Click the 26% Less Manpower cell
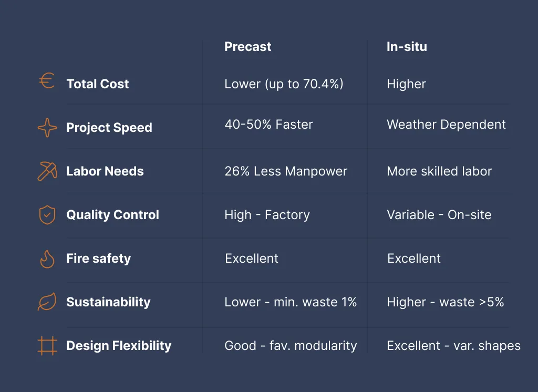The width and height of the screenshot is (538, 392). (286, 171)
